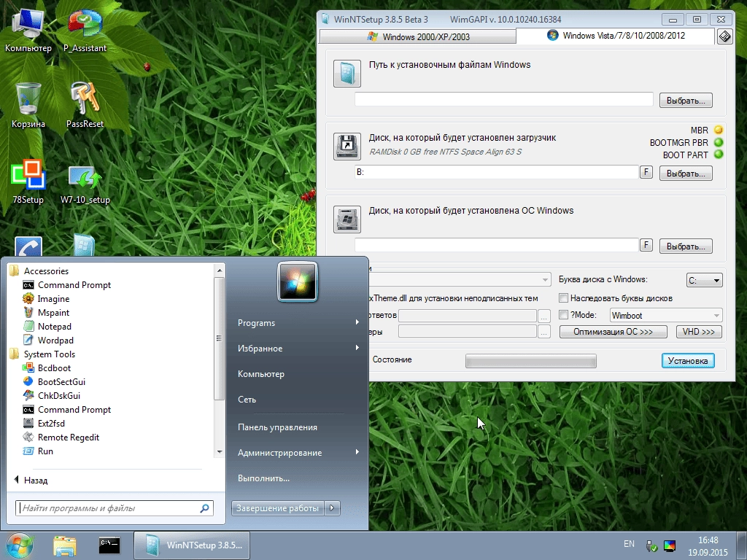
Task: Click the F button beside boot drive B:
Action: [x=646, y=172]
